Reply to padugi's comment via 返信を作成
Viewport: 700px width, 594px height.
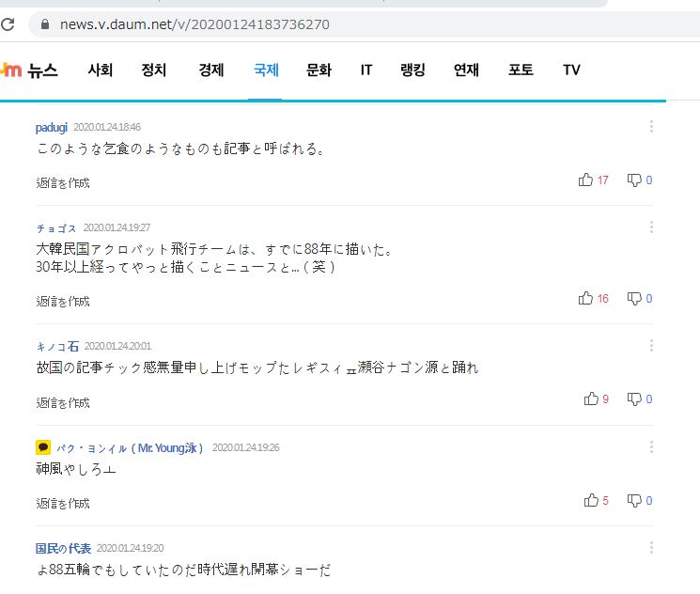(x=63, y=183)
